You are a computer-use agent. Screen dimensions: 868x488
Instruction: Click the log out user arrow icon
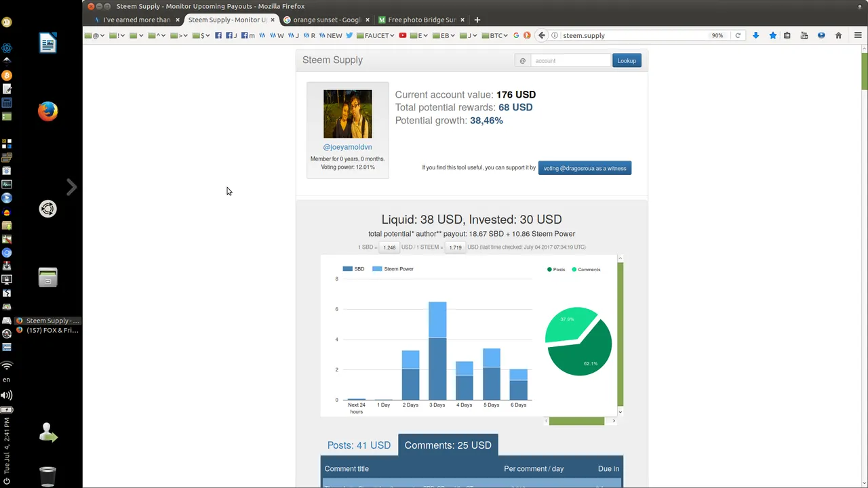pos(47,433)
